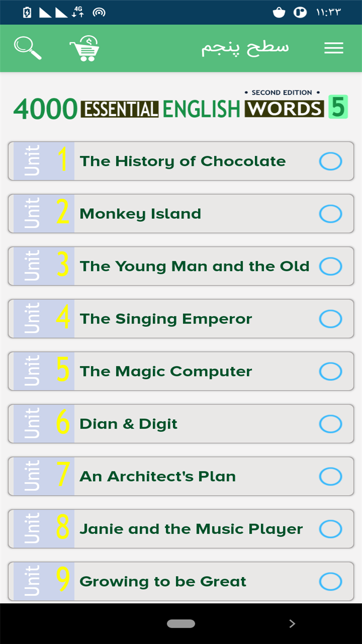Open the shopping cart icon
The width and height of the screenshot is (362, 644).
point(84,48)
